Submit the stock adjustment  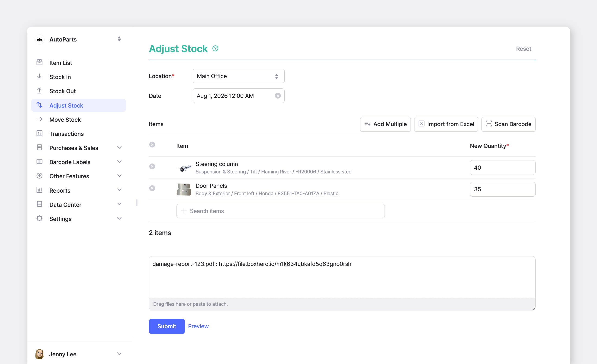pos(167,326)
